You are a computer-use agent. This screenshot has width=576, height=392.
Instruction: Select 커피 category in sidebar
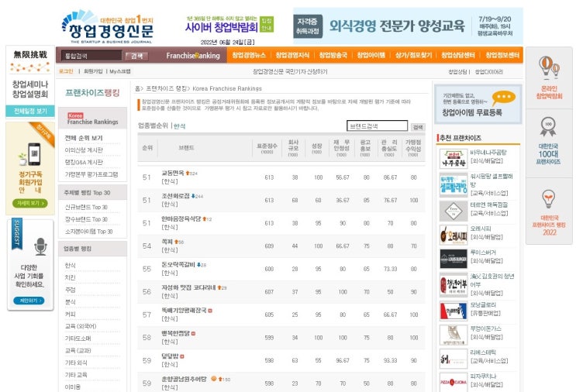point(71,314)
